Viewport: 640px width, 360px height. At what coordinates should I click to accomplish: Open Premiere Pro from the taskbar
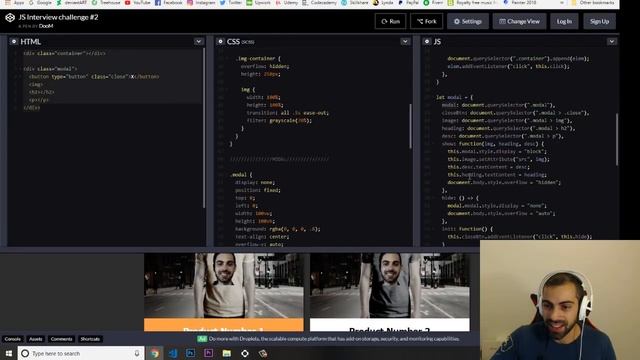coord(209,353)
